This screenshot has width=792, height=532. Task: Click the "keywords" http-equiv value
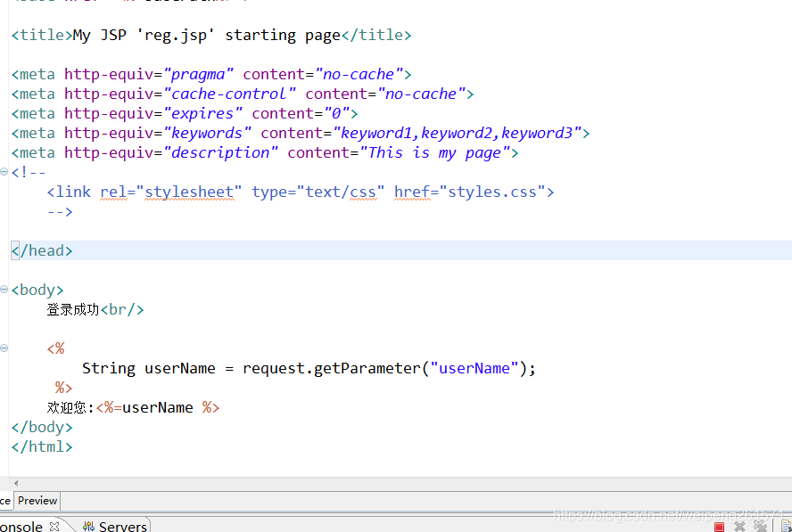(x=207, y=134)
